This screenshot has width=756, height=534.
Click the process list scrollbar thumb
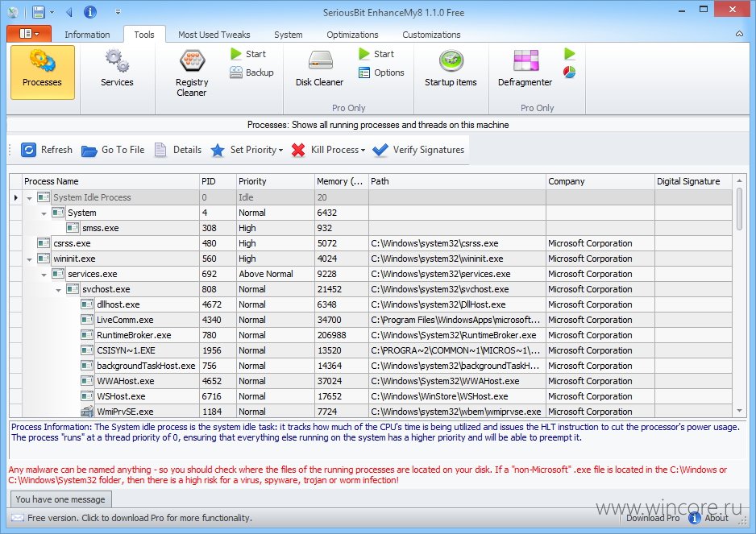pyautogui.click(x=740, y=209)
